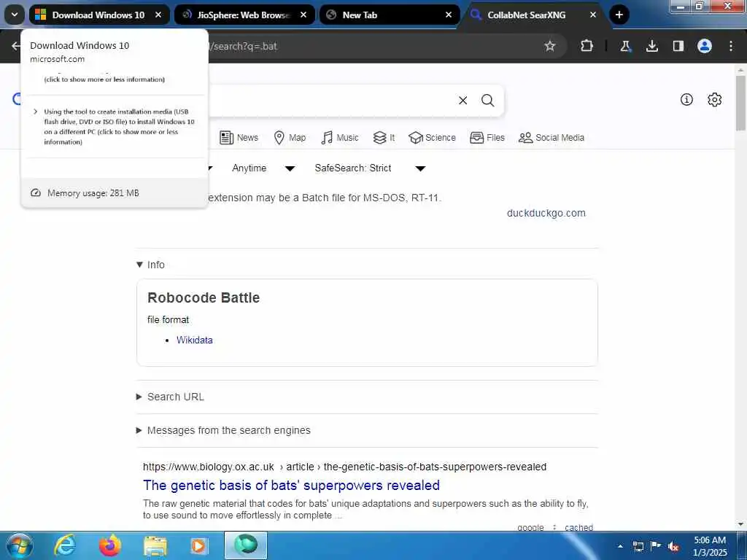Open the Wikidata link
The image size is (747, 560).
pyautogui.click(x=194, y=340)
